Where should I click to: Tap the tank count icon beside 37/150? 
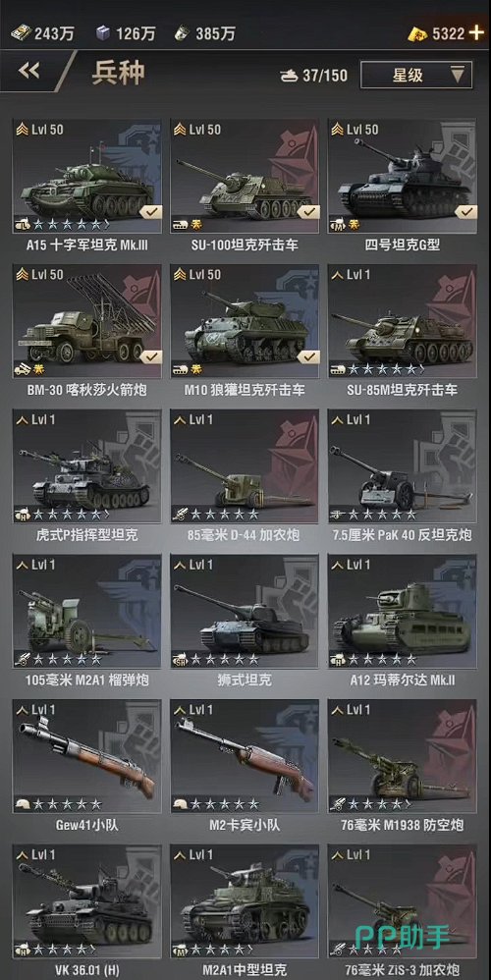(x=290, y=76)
